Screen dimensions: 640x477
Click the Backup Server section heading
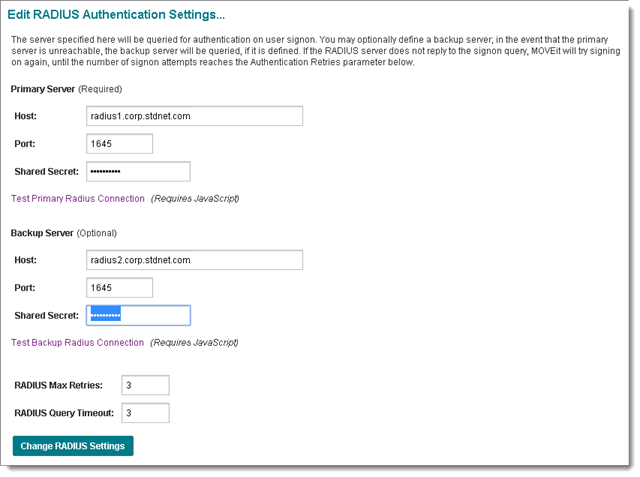[x=41, y=232]
